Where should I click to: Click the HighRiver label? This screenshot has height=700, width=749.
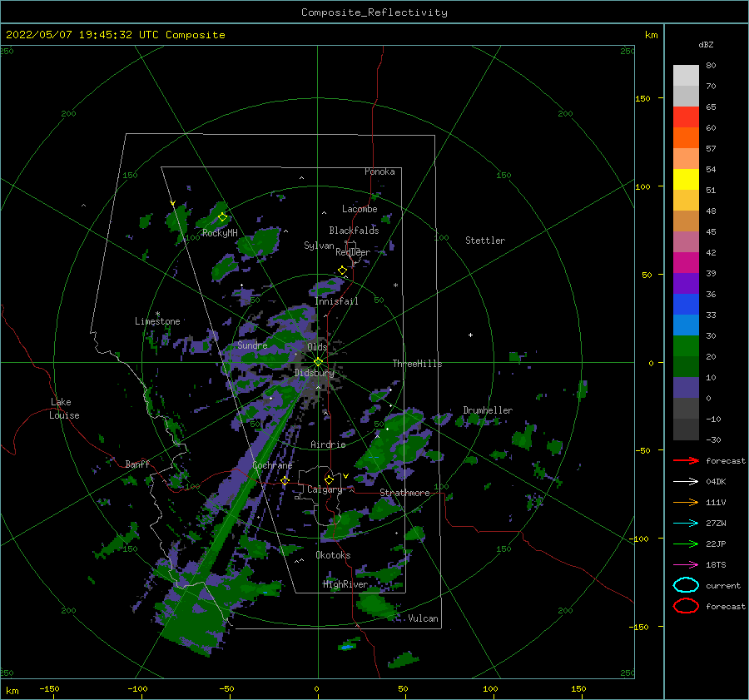click(345, 584)
